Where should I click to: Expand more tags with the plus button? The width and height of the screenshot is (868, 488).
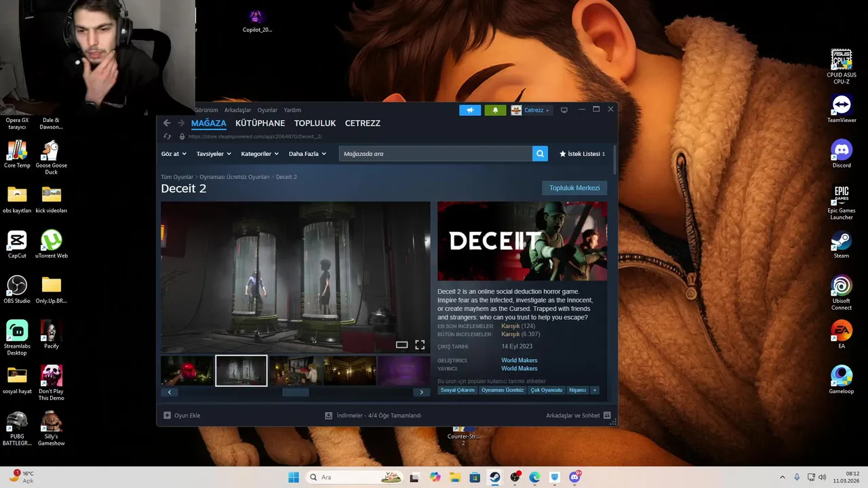tap(595, 390)
